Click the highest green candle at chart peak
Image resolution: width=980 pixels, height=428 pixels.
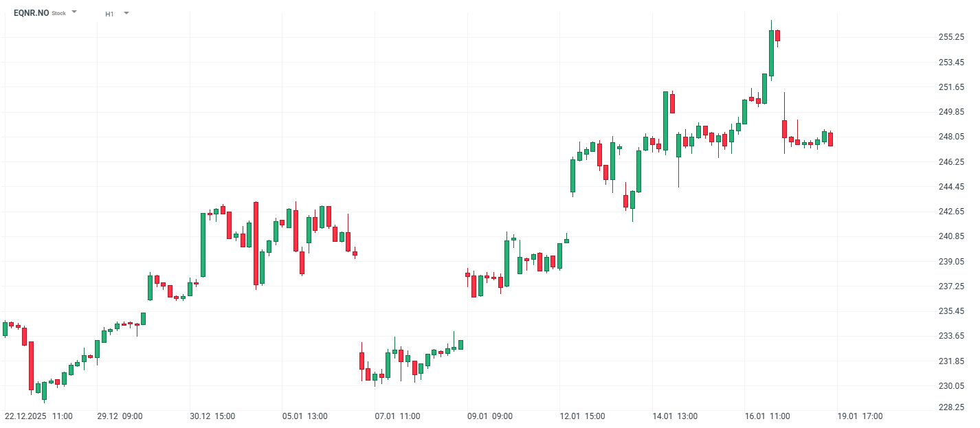pos(771,53)
